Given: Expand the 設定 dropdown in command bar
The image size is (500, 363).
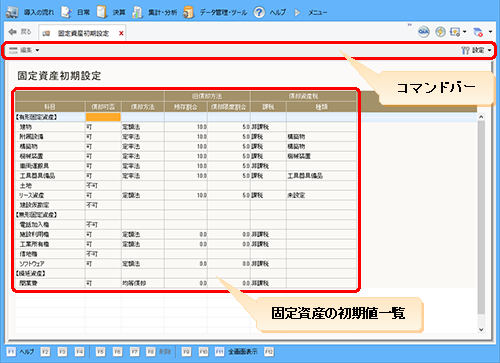Looking at the screenshot, I should pos(476,50).
